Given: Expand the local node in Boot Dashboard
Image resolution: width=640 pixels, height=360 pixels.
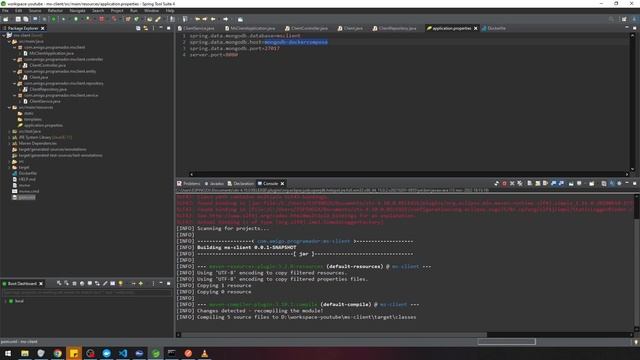Looking at the screenshot, I should click(5, 301).
